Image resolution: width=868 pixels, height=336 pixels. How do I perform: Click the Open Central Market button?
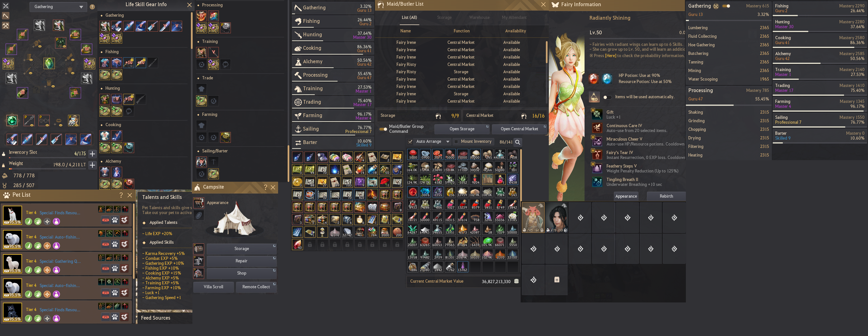(x=519, y=129)
